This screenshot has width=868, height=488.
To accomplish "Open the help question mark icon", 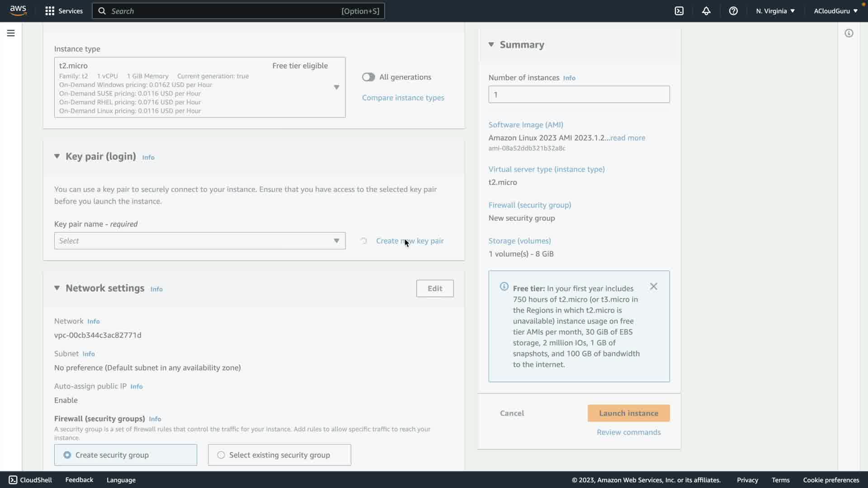I will (x=733, y=11).
